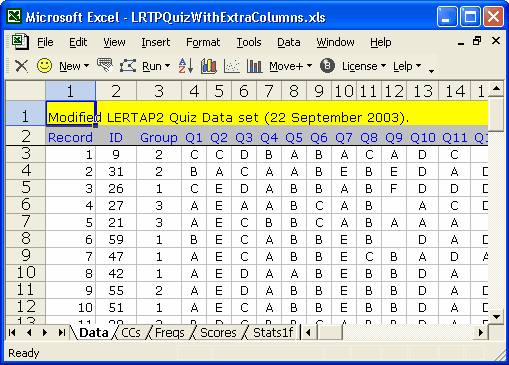Click the colored histogram chart icon
The image size is (509, 365).
209,66
